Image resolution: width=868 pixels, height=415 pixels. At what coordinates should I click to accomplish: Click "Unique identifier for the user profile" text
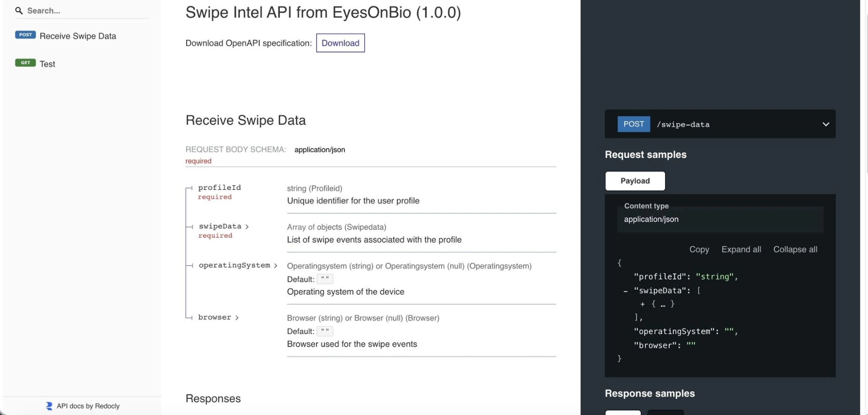click(x=353, y=201)
